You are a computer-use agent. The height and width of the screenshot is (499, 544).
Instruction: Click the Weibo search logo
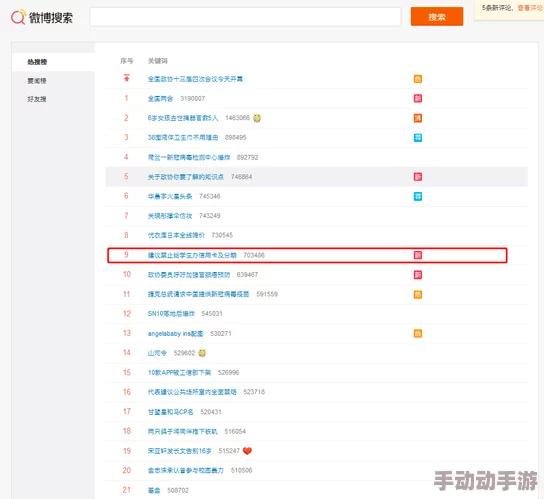pyautogui.click(x=42, y=17)
